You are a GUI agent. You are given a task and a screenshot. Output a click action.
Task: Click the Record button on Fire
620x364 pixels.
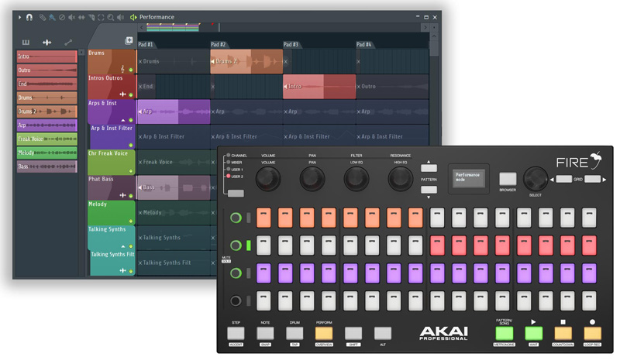click(x=592, y=333)
